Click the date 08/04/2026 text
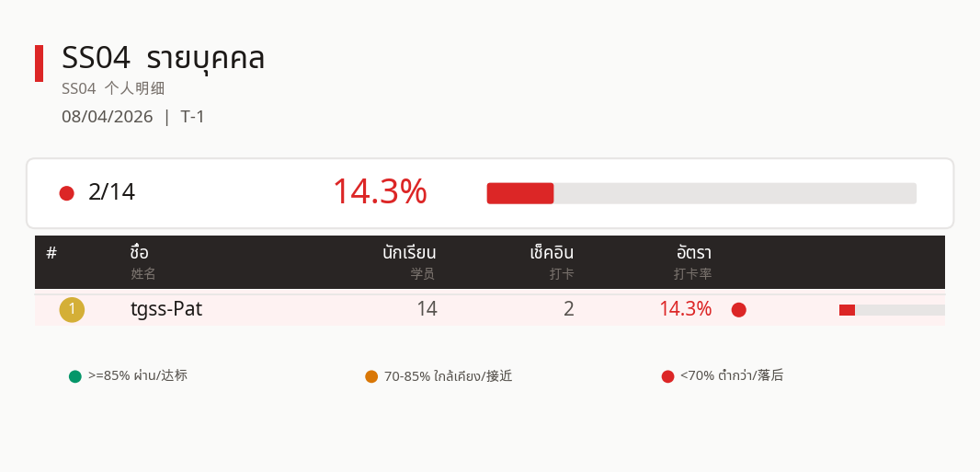This screenshot has width=980, height=472. tap(108, 117)
